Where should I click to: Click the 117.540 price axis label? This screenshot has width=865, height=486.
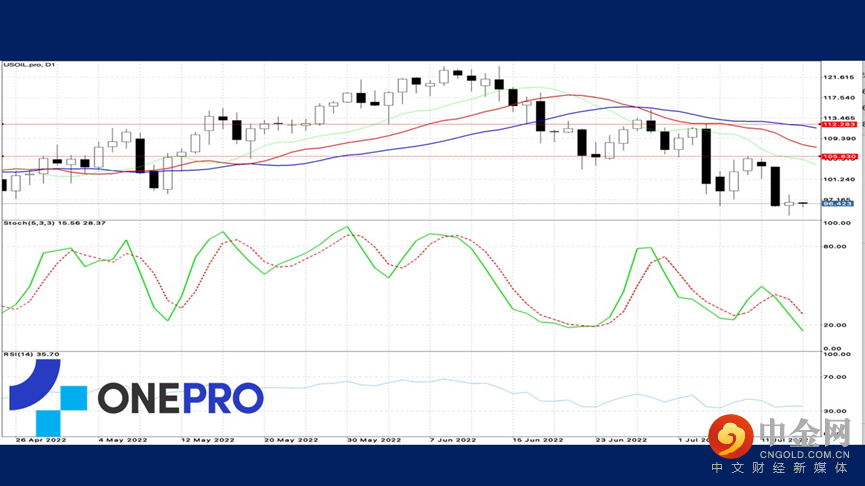(839, 98)
